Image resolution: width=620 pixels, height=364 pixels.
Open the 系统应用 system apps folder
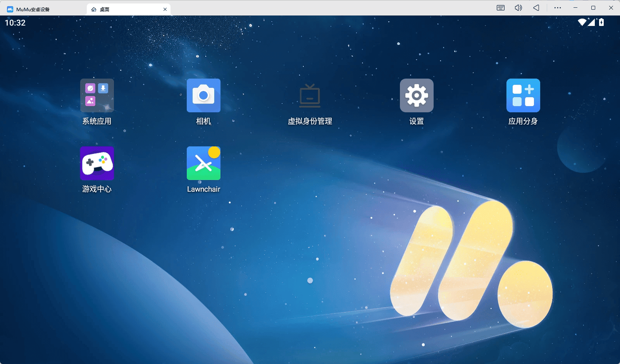pos(97,96)
